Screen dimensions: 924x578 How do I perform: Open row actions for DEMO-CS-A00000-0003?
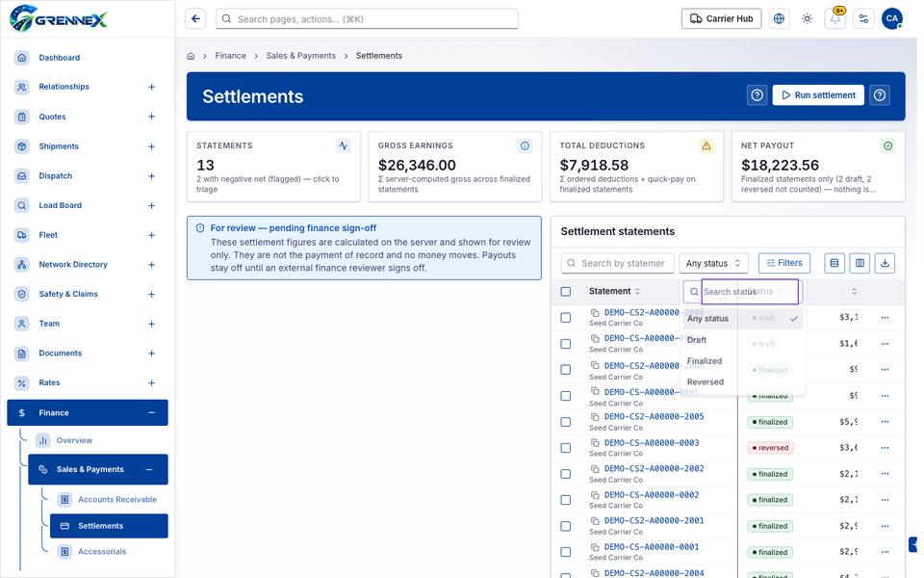(885, 448)
